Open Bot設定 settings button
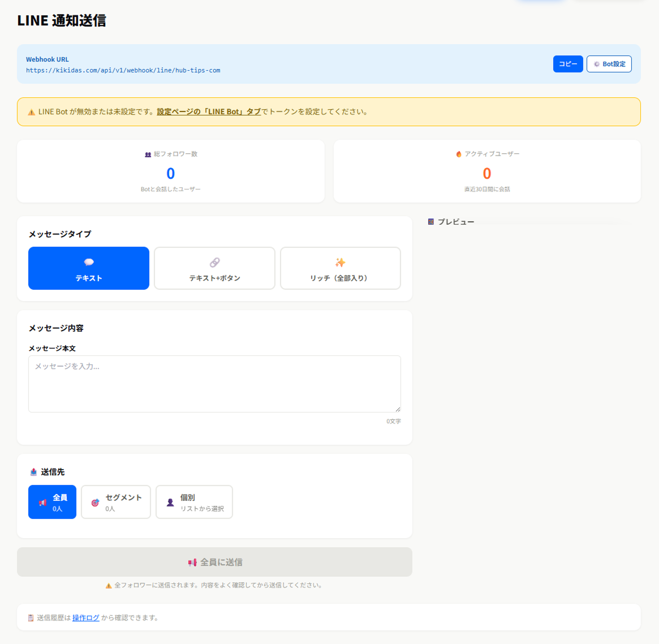Image resolution: width=659 pixels, height=644 pixels. (x=609, y=64)
